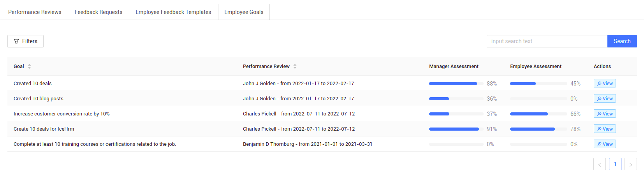View the 'Created 10 deals' goal
Viewport: 644px width, 180px height.
coord(605,84)
